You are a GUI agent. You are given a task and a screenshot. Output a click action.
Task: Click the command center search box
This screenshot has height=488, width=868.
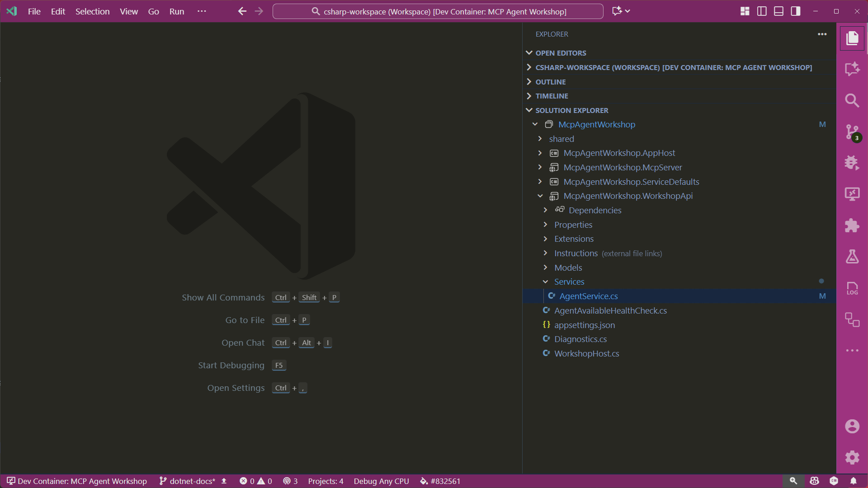pyautogui.click(x=438, y=11)
